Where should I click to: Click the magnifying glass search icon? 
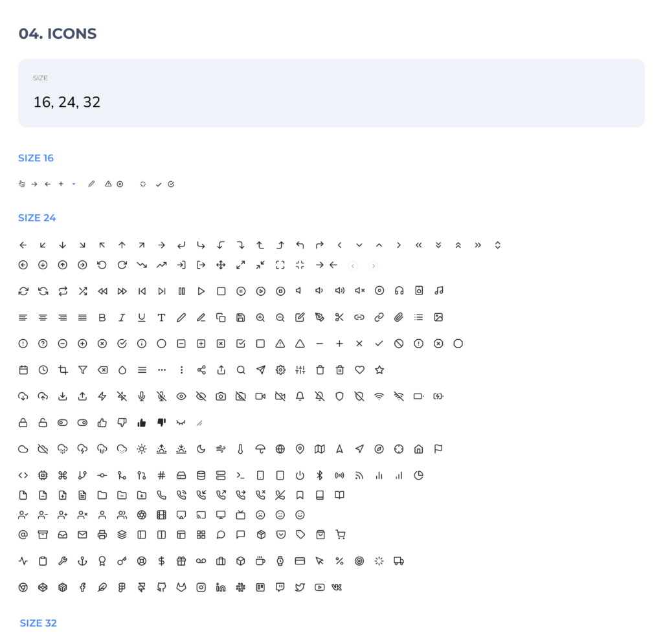click(x=241, y=370)
